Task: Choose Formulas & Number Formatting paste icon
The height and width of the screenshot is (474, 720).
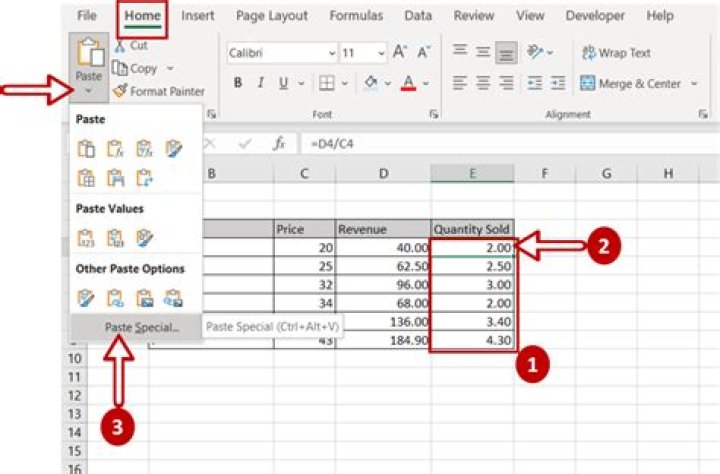Action: (144, 149)
